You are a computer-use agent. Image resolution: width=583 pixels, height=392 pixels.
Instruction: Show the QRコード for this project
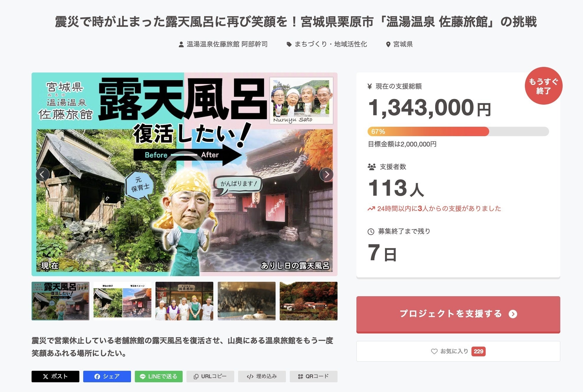point(313,377)
